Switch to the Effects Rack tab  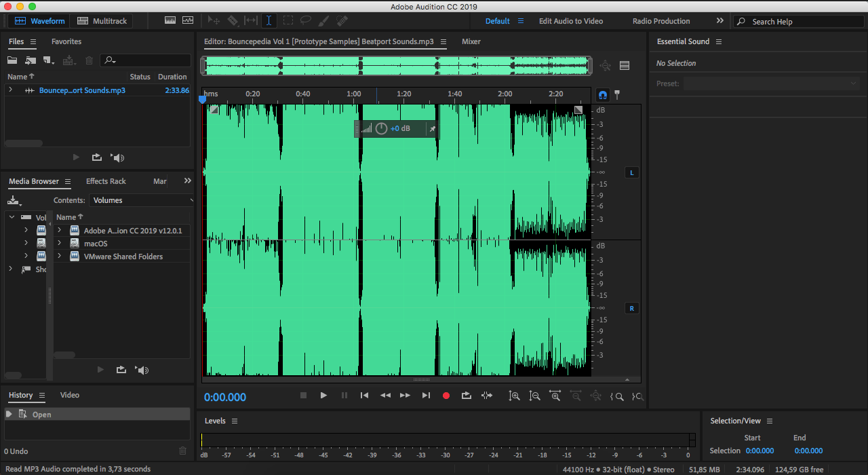tap(106, 181)
